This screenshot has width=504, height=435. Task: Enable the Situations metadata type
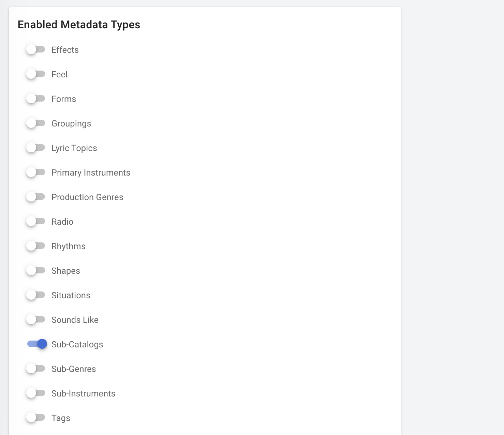tap(36, 295)
